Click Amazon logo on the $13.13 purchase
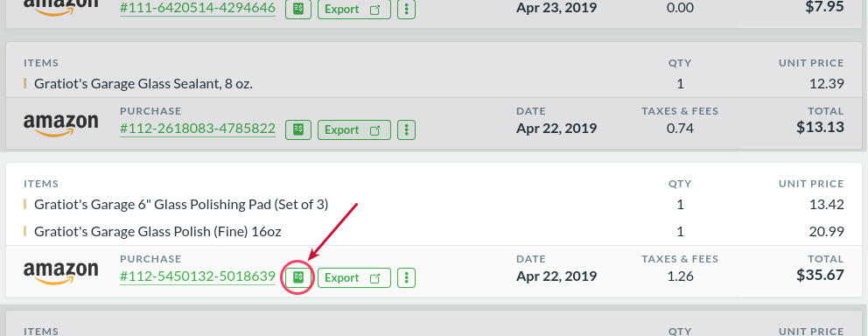 (x=61, y=124)
